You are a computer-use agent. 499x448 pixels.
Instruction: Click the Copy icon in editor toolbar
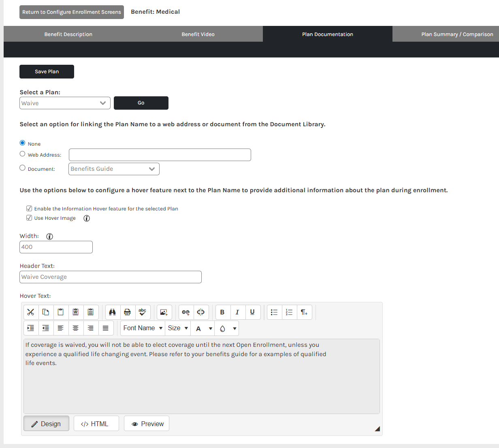click(46, 312)
